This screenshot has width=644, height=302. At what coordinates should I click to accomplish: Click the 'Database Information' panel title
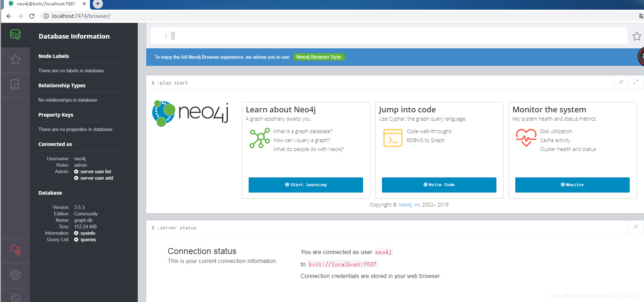coord(74,36)
